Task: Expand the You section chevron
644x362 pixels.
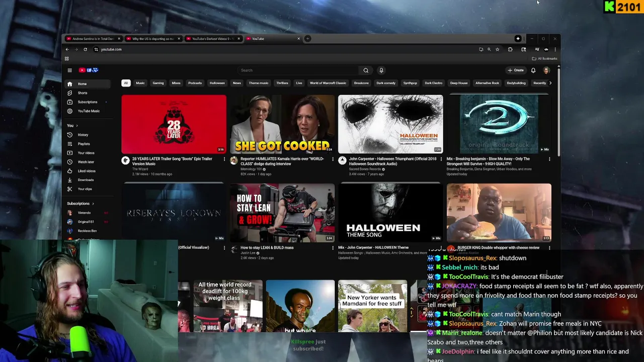Action: [76, 126]
